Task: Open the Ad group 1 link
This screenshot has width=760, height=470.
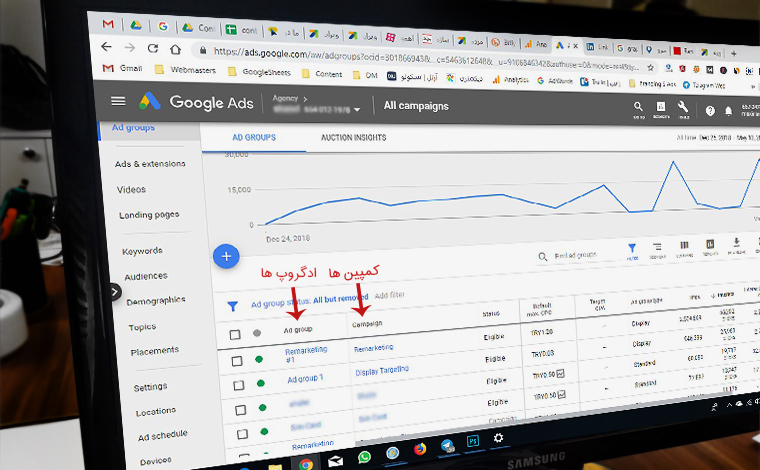Action: (305, 378)
